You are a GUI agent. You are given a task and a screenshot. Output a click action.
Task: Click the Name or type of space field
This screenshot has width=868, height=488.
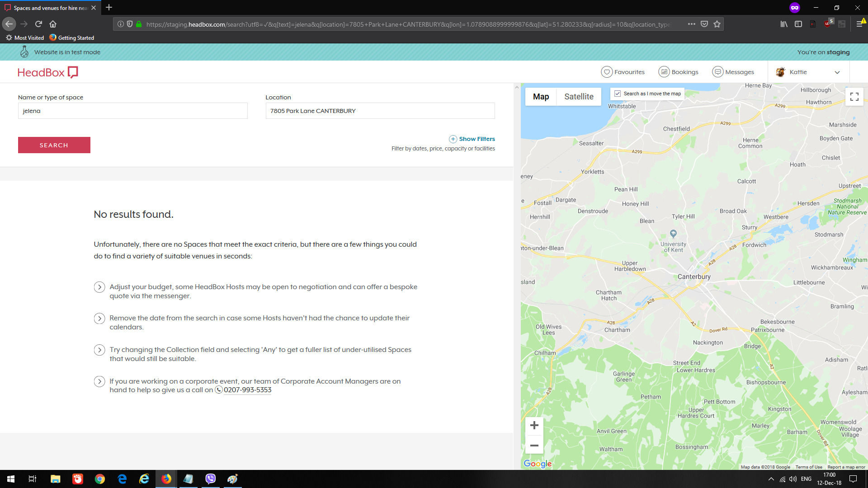point(132,111)
